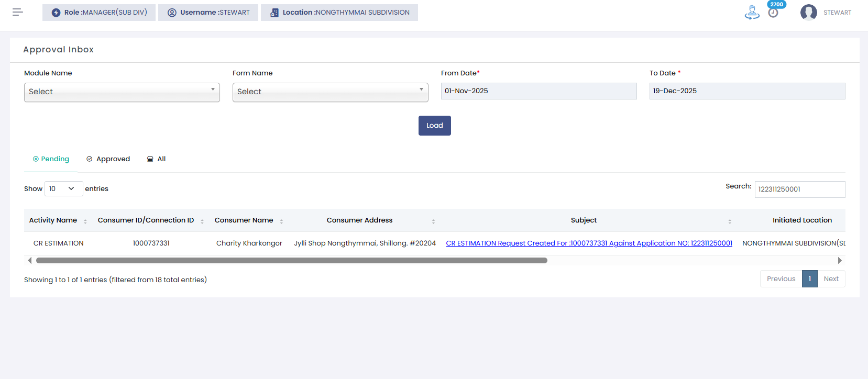
Task: Switch to the All tab
Action: [x=157, y=159]
